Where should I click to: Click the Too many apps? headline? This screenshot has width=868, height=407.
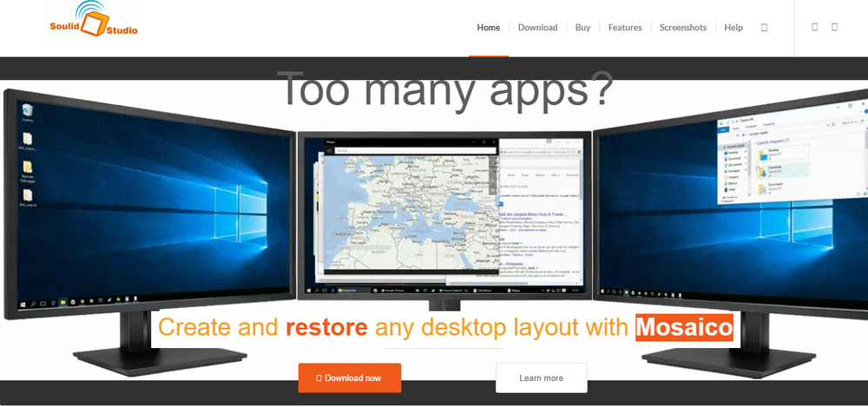click(x=445, y=90)
